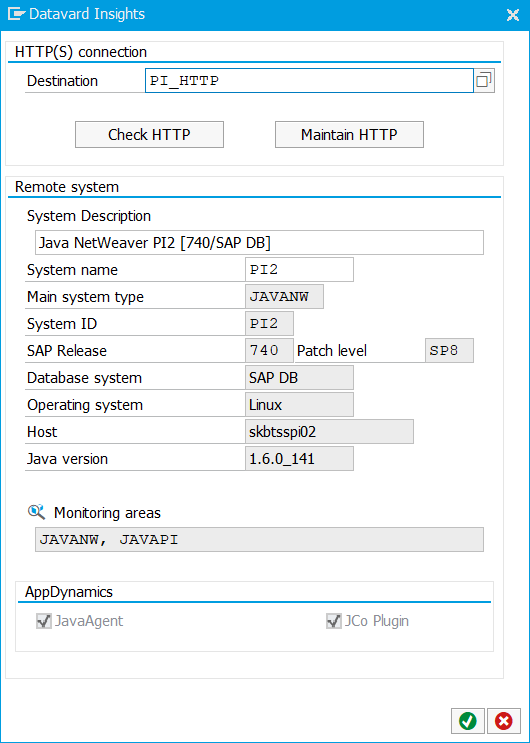Image resolution: width=530 pixels, height=743 pixels.
Task: Click the Patch level field SP8
Action: (x=449, y=351)
